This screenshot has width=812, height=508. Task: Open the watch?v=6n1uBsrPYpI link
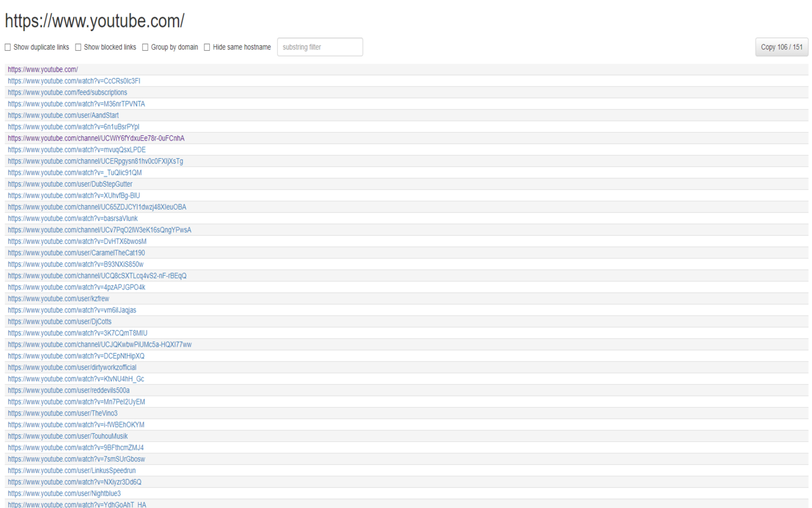coord(74,127)
